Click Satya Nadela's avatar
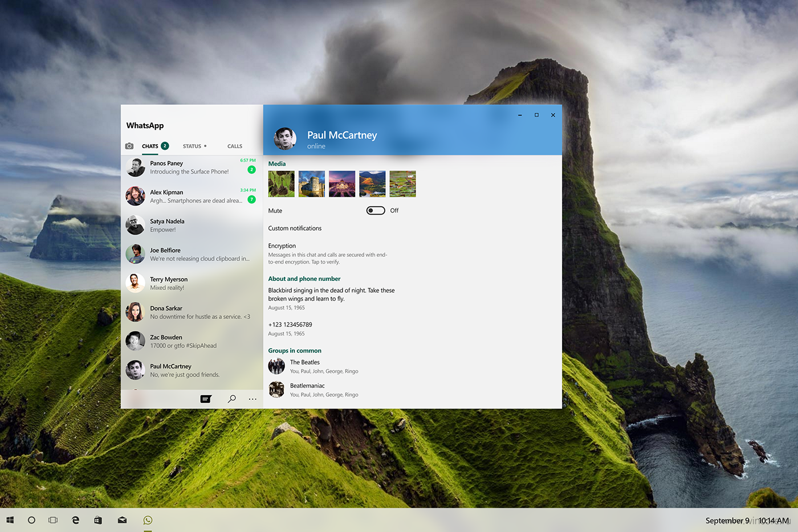The image size is (798, 532). pos(135,226)
